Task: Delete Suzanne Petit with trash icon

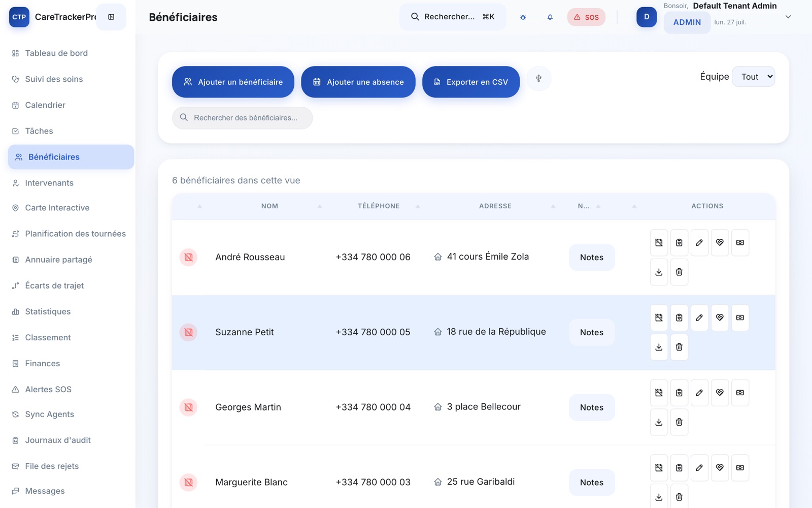Action: (x=679, y=347)
